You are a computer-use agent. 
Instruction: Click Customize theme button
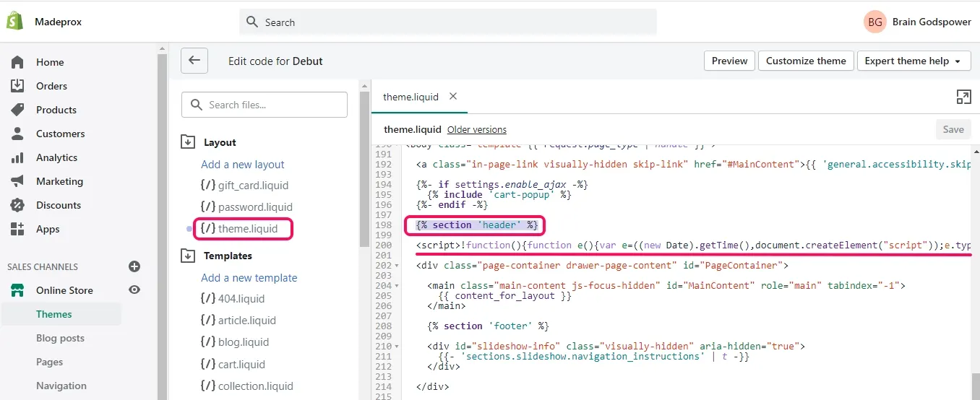click(806, 61)
